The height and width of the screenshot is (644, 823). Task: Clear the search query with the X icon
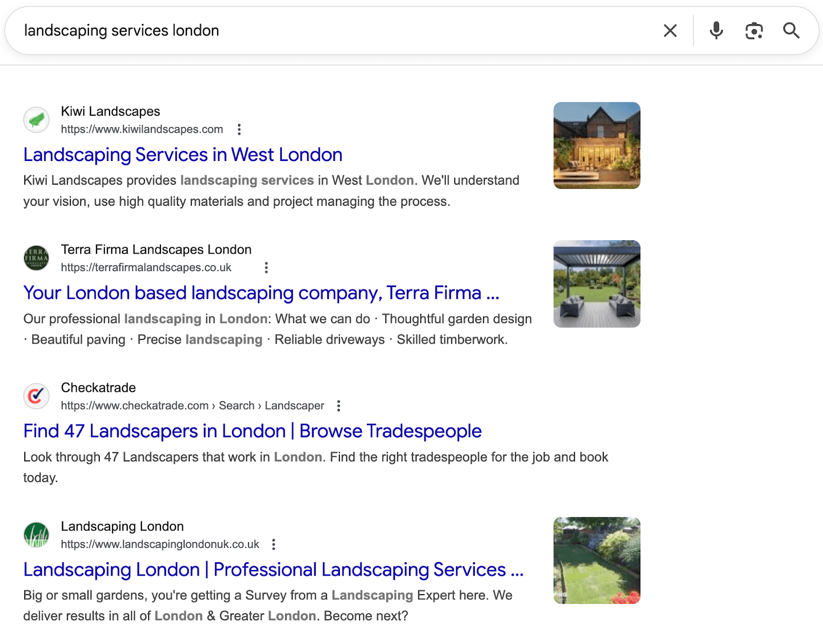pyautogui.click(x=670, y=31)
